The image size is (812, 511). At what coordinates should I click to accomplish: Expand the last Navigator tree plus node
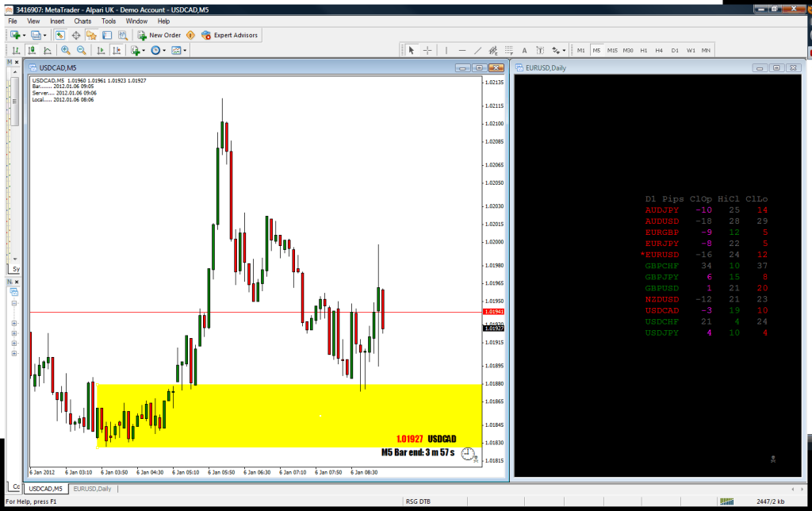(x=14, y=353)
